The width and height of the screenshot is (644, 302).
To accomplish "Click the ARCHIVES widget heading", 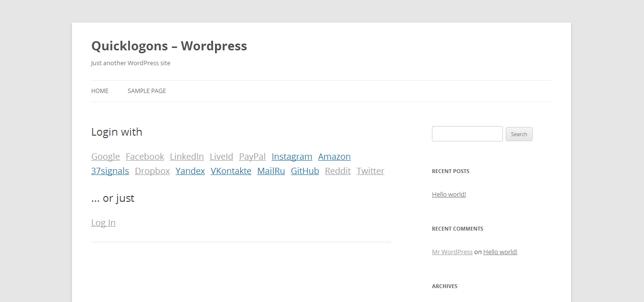I will [444, 286].
